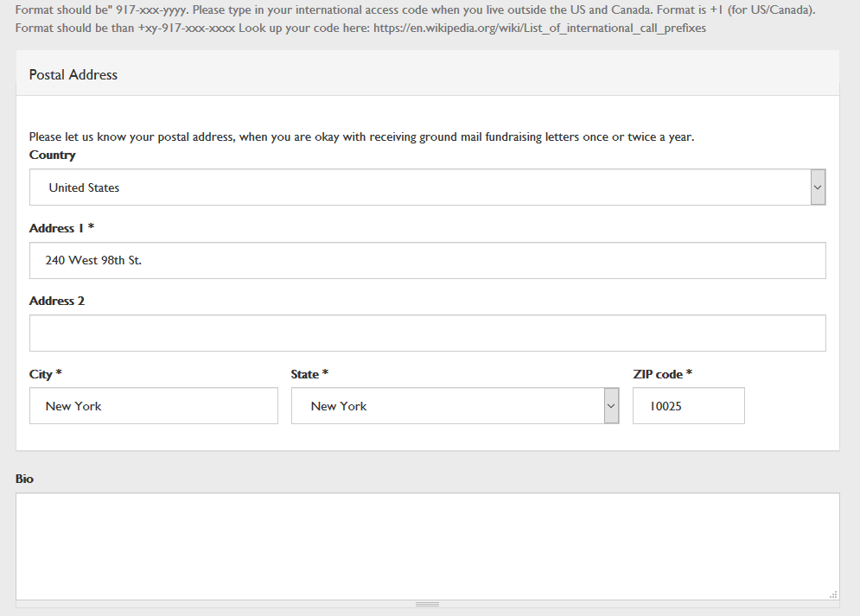
Task: Click the Country dropdown chevron arrow
Action: pos(818,187)
